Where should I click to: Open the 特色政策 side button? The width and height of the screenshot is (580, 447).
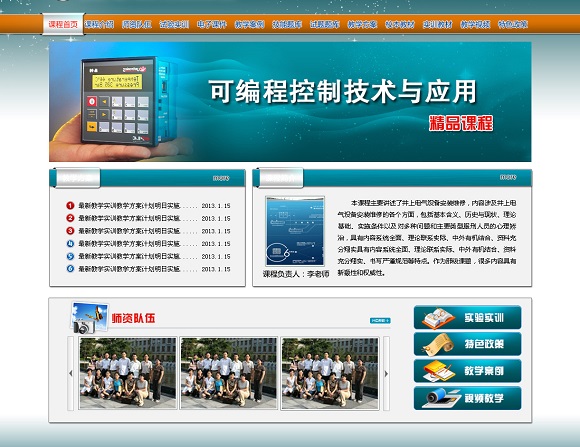[467, 344]
